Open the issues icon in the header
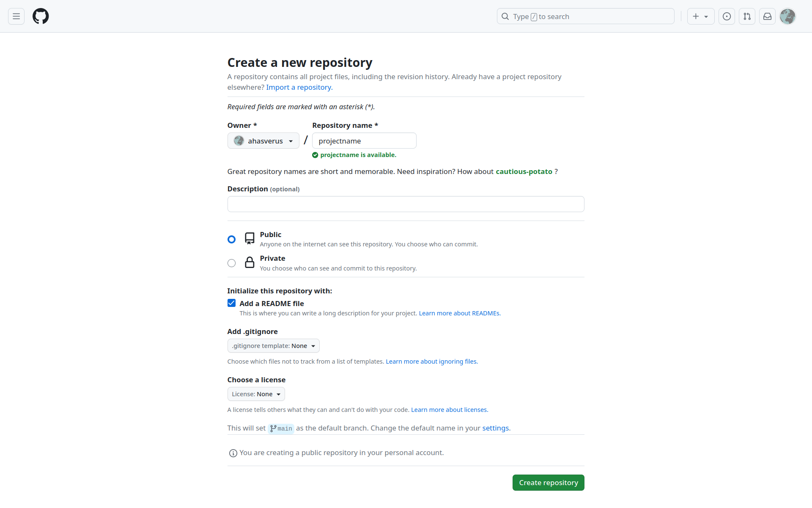The width and height of the screenshot is (812, 508). [x=727, y=17]
